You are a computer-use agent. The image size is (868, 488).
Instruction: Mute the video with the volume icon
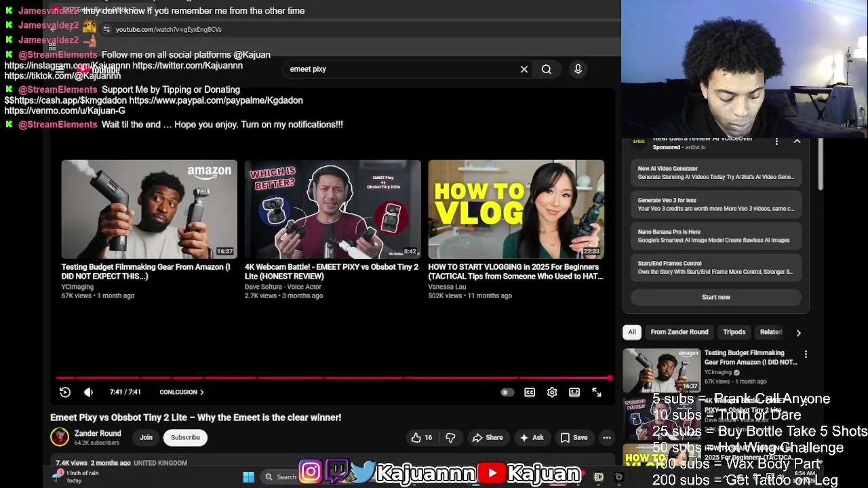click(x=88, y=392)
